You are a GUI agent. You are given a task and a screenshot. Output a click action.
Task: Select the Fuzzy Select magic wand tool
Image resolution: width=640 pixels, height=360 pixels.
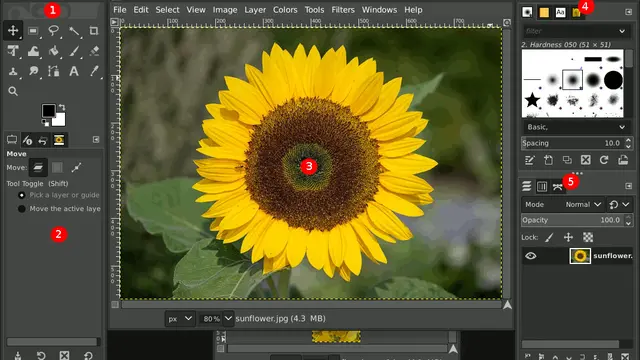pyautogui.click(x=73, y=31)
